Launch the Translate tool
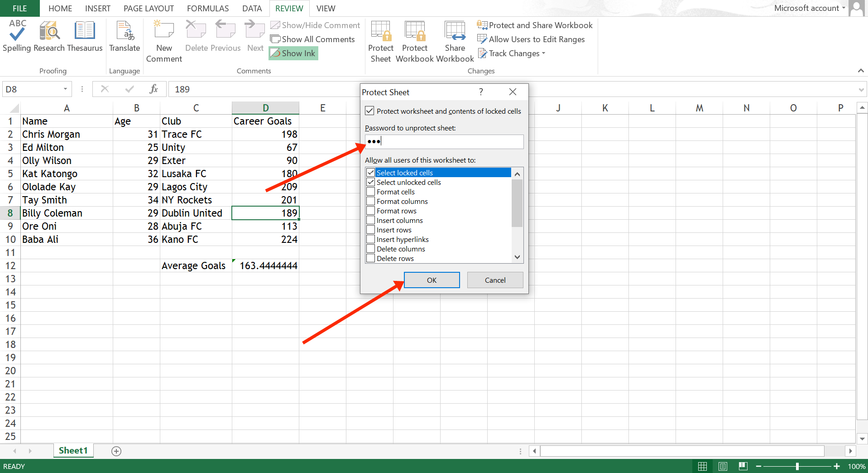Screen dimensions: 868x473 pos(125,36)
